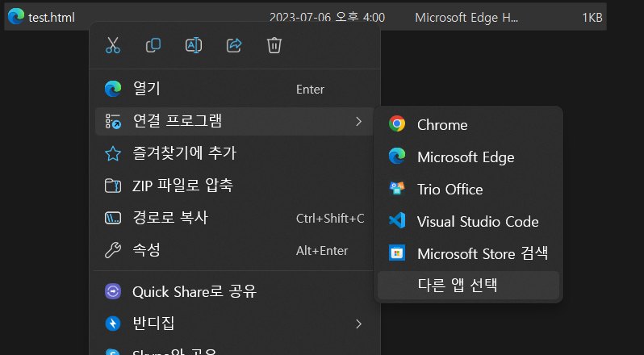Open with Microsoft Edge in submenu
The width and height of the screenshot is (644, 355).
click(x=468, y=157)
